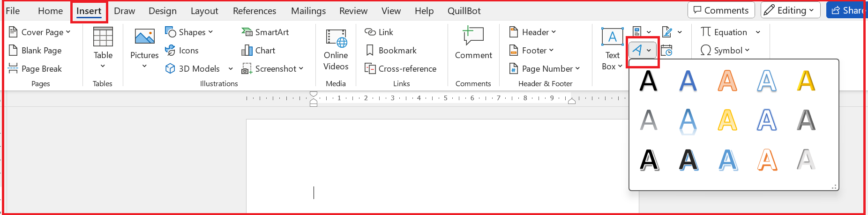Viewport: 868px width, 215px height.
Task: Choose the dark gray shadow WordArt, second row
Action: click(x=806, y=120)
